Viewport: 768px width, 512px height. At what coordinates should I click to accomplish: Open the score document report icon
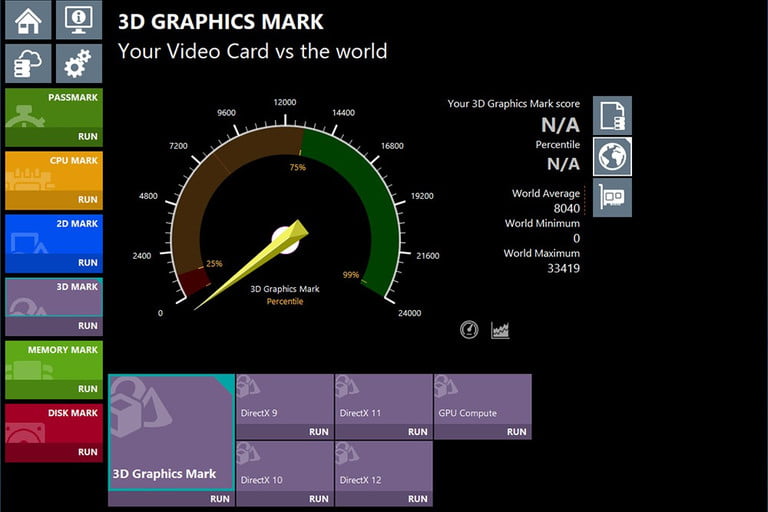pos(612,116)
